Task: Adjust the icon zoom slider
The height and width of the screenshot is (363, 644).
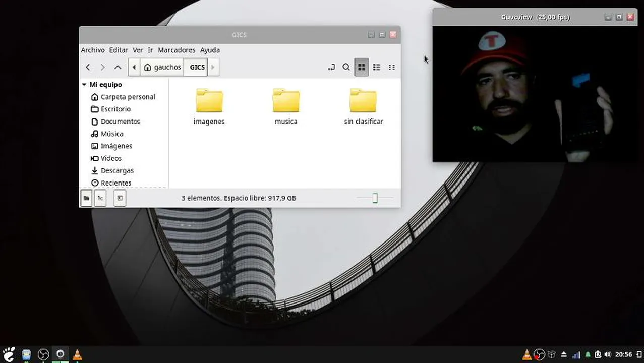Action: [x=375, y=198]
